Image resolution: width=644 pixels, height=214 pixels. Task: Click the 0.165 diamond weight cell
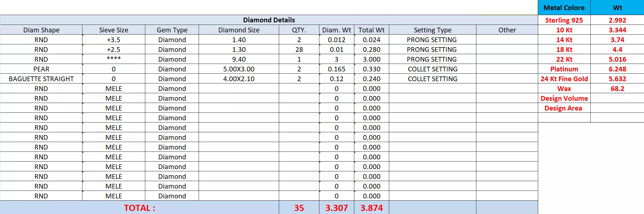[337, 69]
